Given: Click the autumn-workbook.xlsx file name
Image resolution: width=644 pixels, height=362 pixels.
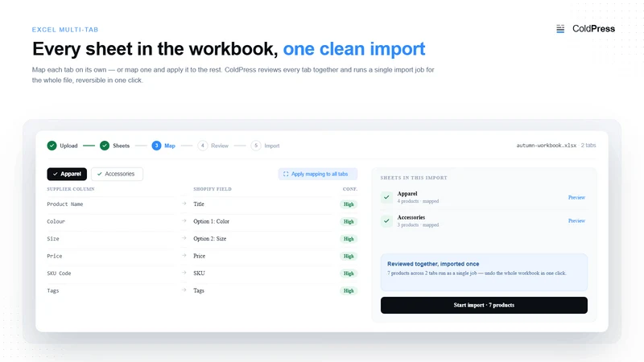Looking at the screenshot, I should pos(547,146).
